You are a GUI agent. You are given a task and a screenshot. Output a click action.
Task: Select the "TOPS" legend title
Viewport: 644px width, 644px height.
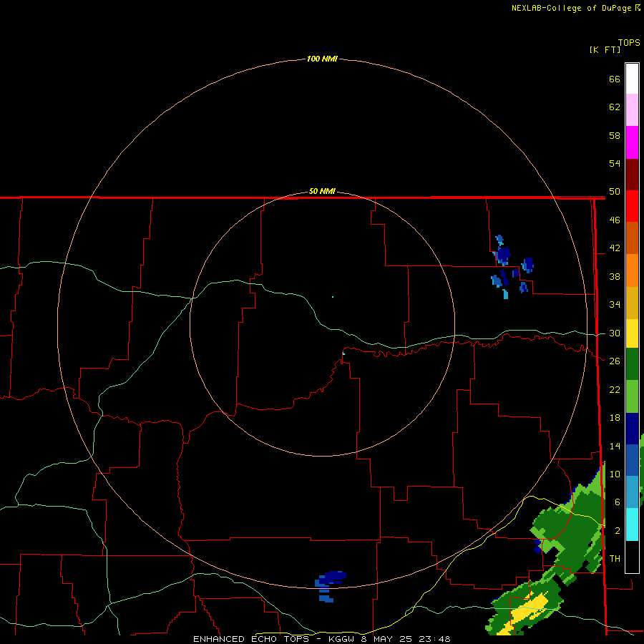coord(629,42)
